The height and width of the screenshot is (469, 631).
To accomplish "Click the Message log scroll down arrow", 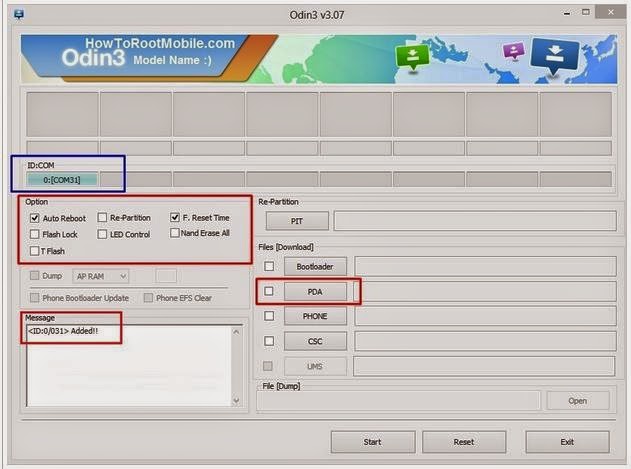I will (x=236, y=401).
